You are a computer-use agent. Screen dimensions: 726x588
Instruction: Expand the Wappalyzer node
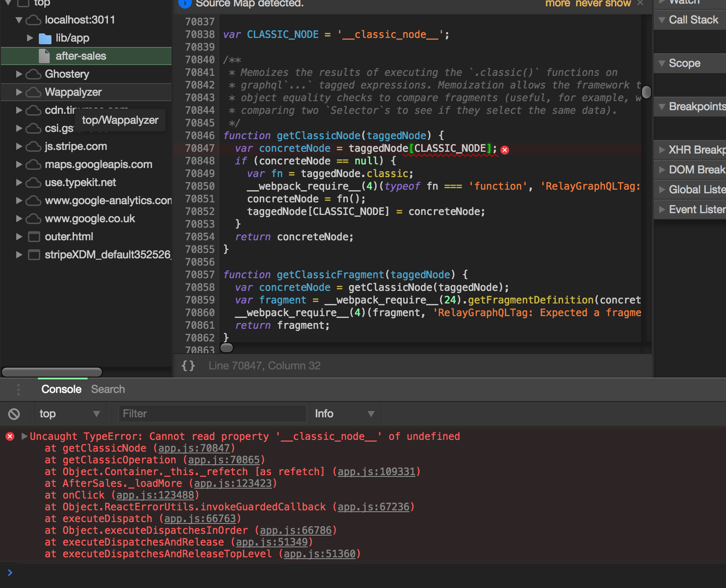(x=19, y=92)
